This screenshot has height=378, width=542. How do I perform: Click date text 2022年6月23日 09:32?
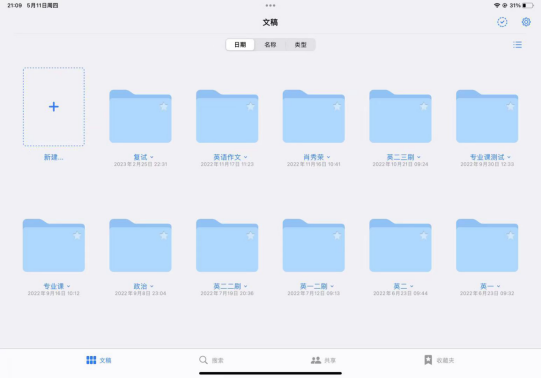(487, 293)
